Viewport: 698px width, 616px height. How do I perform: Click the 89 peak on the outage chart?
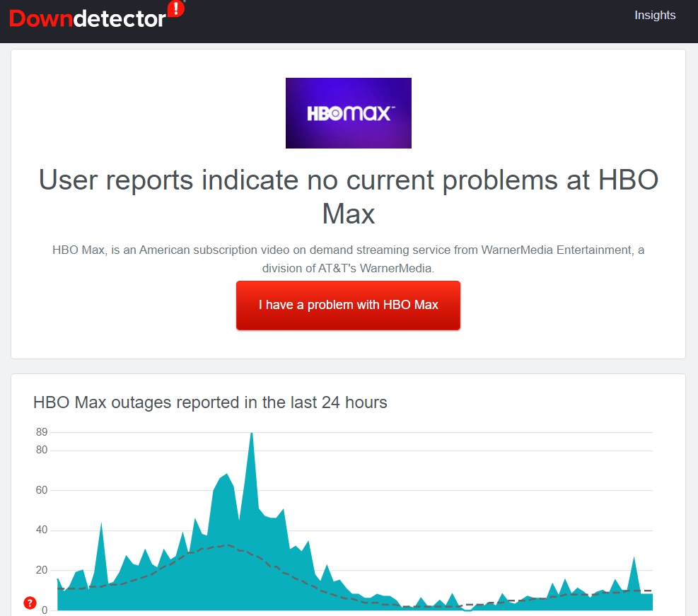pyautogui.click(x=252, y=434)
